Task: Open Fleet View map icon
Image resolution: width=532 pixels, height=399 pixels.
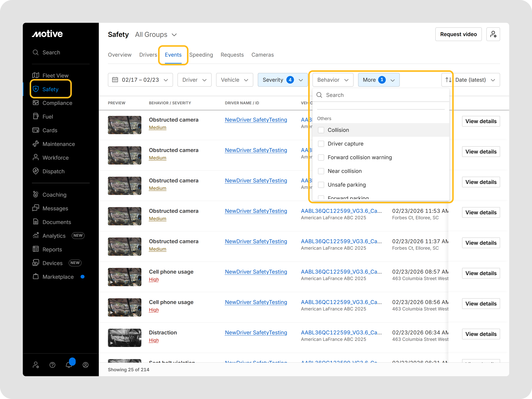Action: (x=36, y=75)
